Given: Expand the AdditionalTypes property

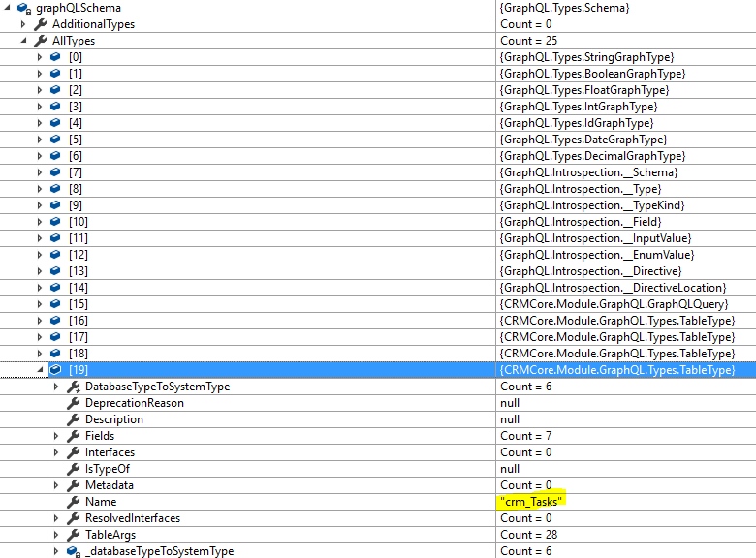Looking at the screenshot, I should [x=23, y=24].
